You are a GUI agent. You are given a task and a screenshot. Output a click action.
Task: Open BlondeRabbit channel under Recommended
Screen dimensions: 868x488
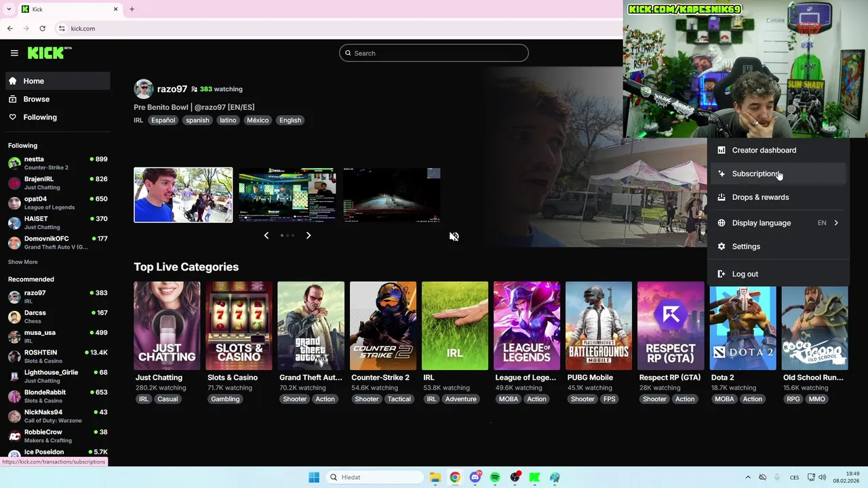[x=58, y=396]
